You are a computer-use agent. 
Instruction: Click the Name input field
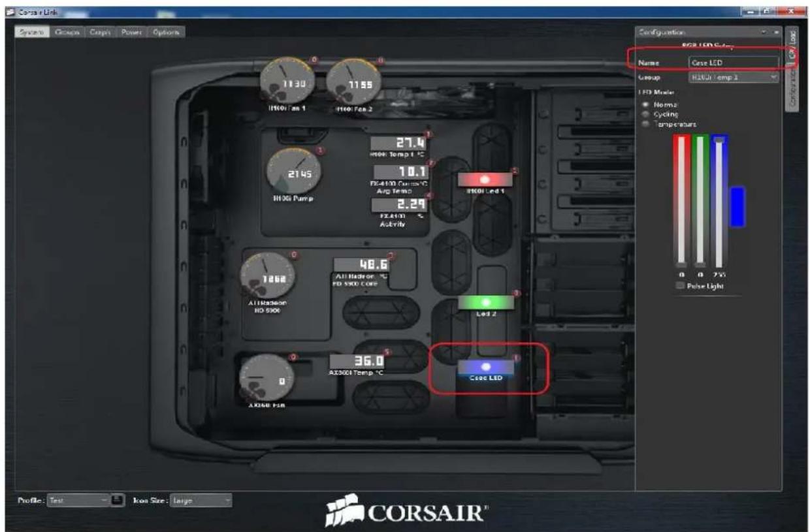pos(734,63)
